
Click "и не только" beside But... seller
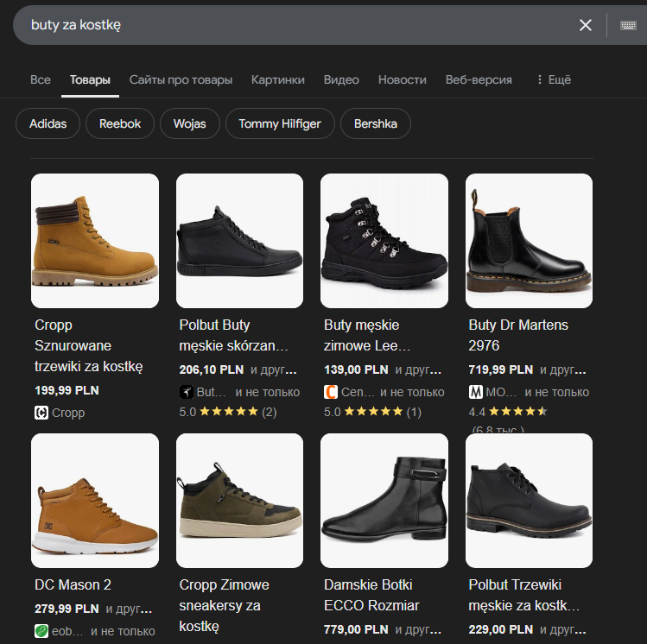tap(268, 392)
